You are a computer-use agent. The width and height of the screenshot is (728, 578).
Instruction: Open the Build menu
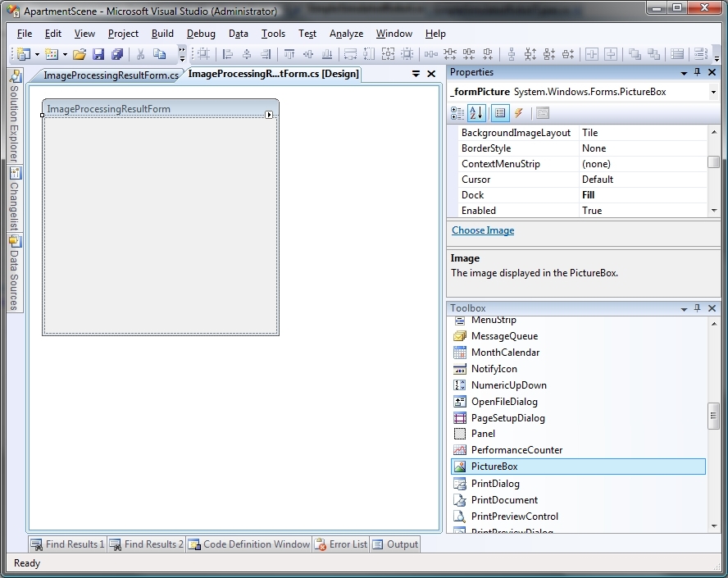click(x=162, y=34)
